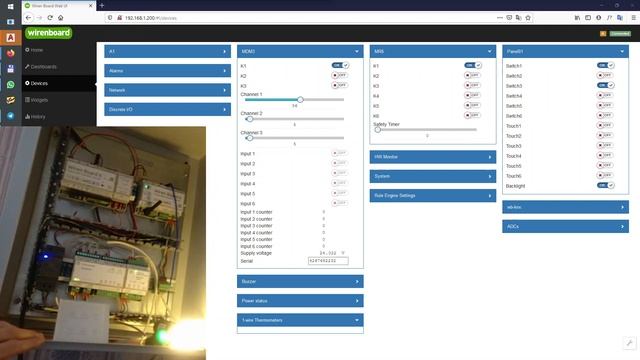The height and width of the screenshot is (360, 640).
Task: Click the wirenboard logo
Action: click(49, 33)
